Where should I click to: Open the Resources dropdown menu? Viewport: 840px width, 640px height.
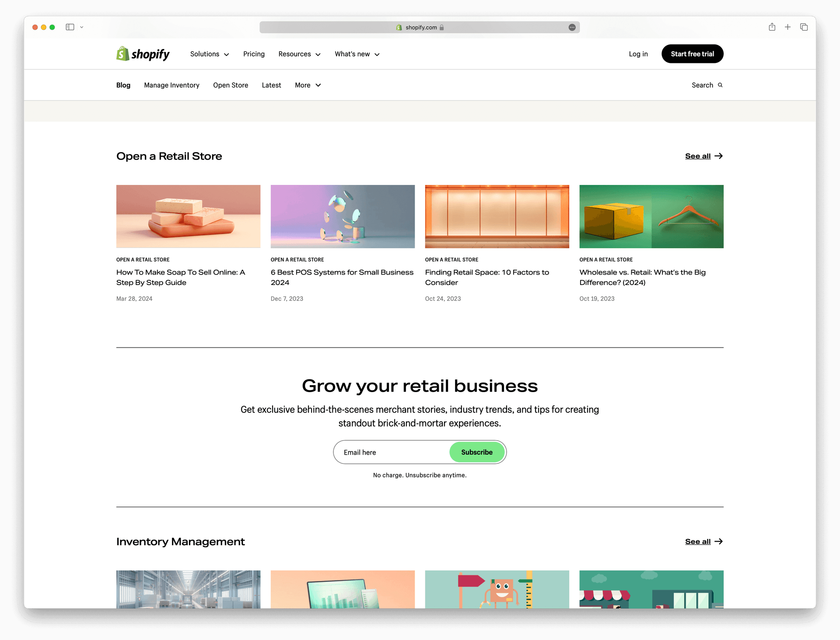(299, 54)
